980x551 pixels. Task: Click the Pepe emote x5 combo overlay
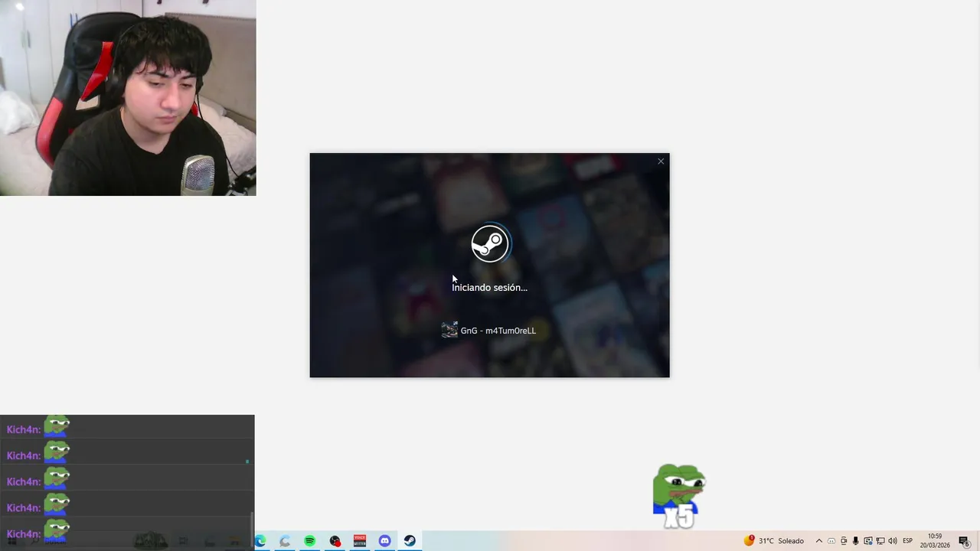coord(679,496)
